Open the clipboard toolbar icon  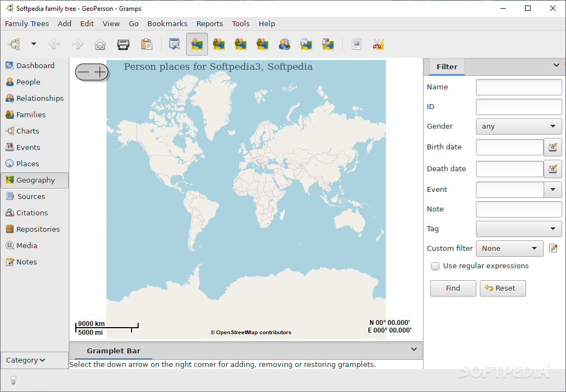147,44
